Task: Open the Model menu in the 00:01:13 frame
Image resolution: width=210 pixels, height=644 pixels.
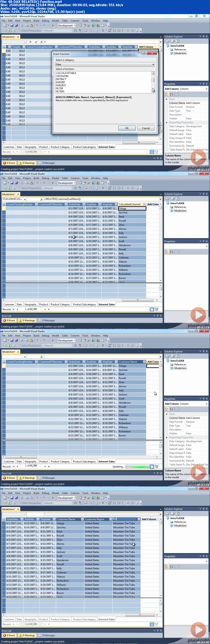Action: point(55,21)
